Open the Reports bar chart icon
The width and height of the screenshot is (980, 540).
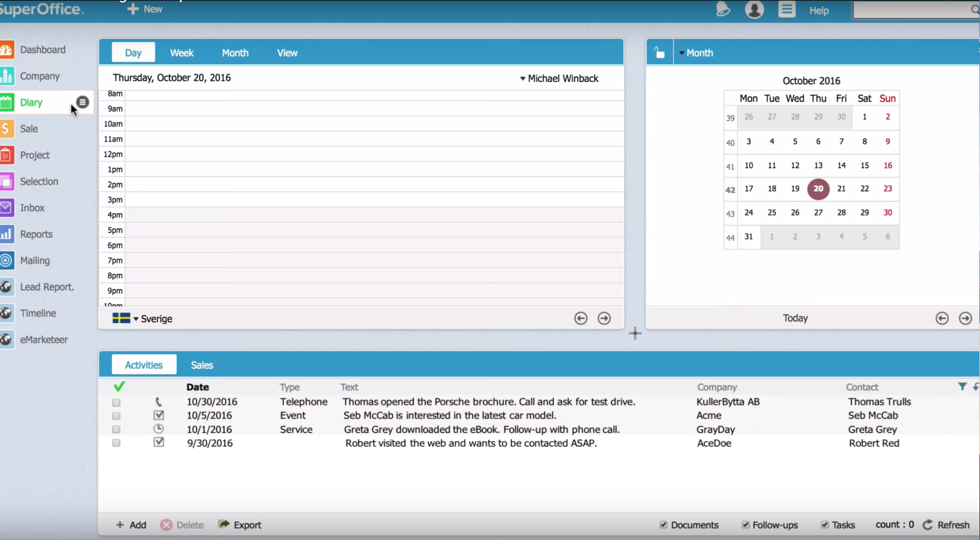6,234
